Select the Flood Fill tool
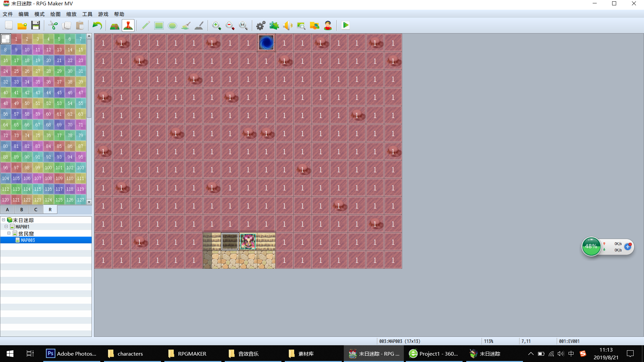 tap(186, 25)
